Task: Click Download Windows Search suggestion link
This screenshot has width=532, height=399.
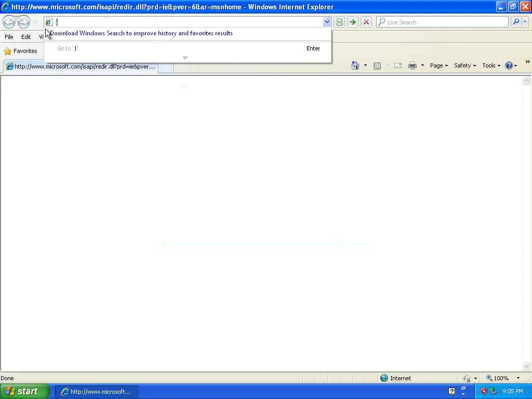Action: pos(141,33)
